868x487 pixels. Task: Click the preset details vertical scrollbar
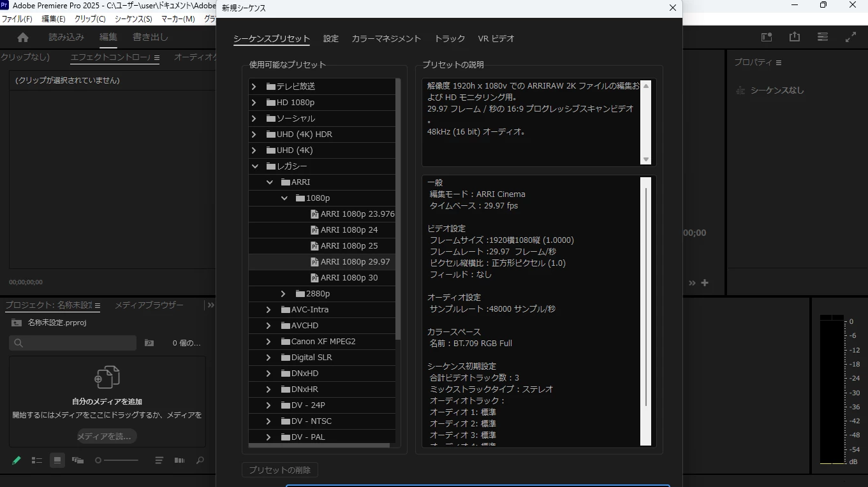pos(645,296)
